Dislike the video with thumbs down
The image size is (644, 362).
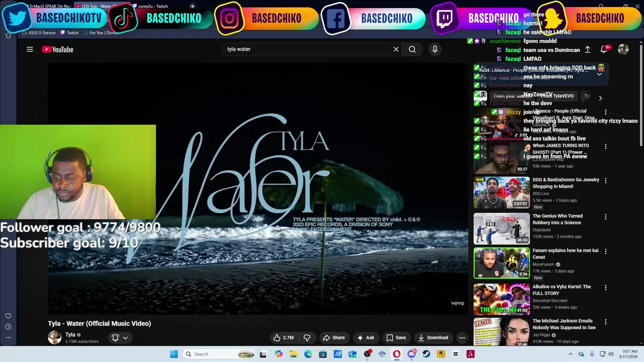point(307,338)
